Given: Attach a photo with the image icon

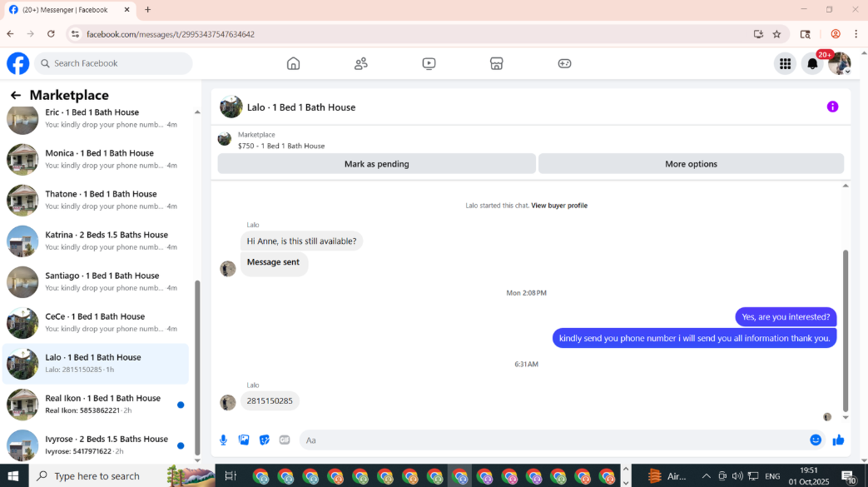Looking at the screenshot, I should tap(244, 440).
